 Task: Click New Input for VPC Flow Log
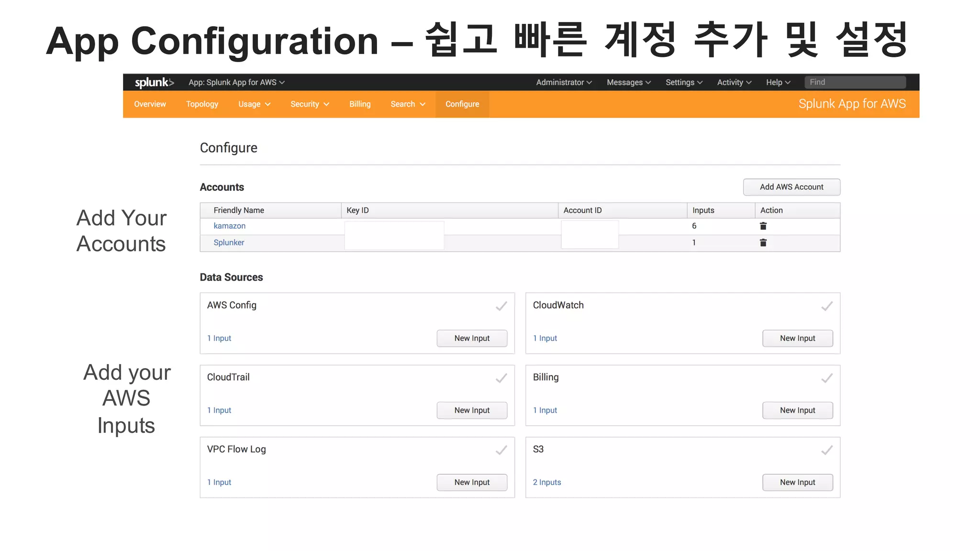(x=472, y=482)
